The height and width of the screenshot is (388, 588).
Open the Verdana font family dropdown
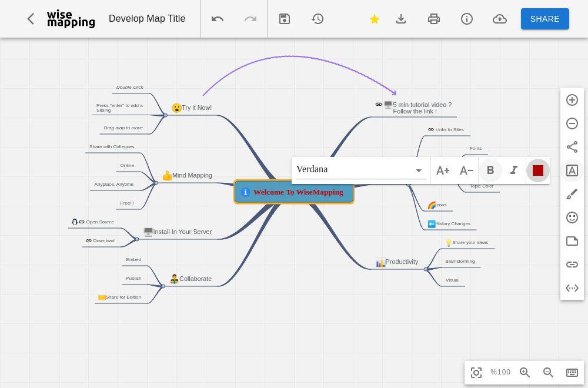[361, 170]
